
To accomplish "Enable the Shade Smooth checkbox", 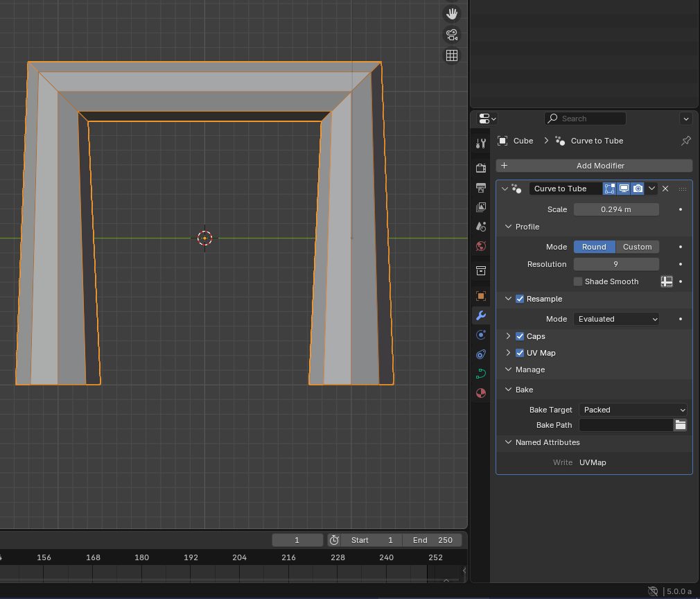I will point(578,281).
